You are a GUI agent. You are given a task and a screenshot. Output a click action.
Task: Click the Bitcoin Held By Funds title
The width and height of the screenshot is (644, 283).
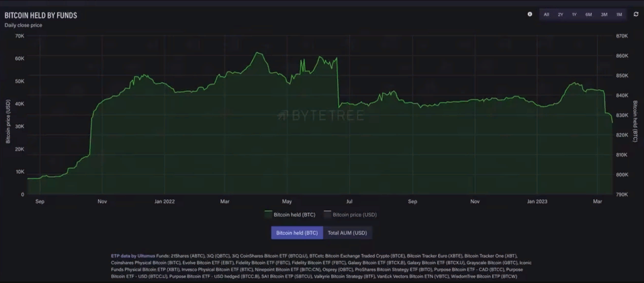[41, 16]
